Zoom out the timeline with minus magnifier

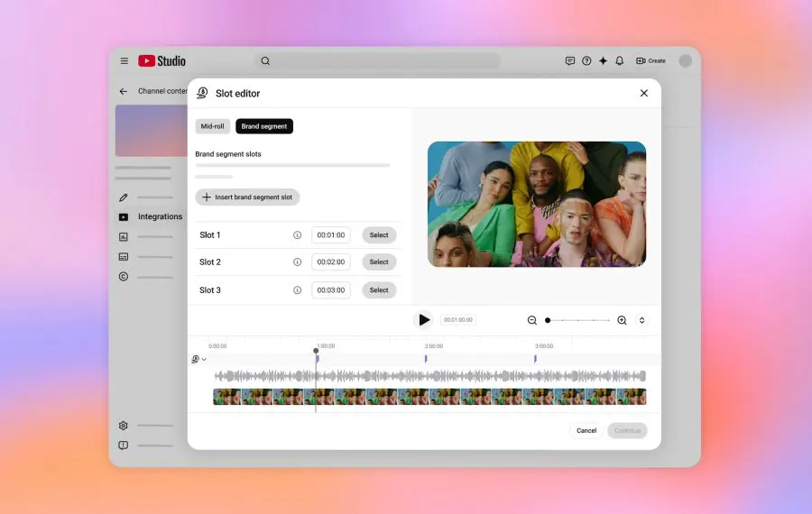coord(531,320)
